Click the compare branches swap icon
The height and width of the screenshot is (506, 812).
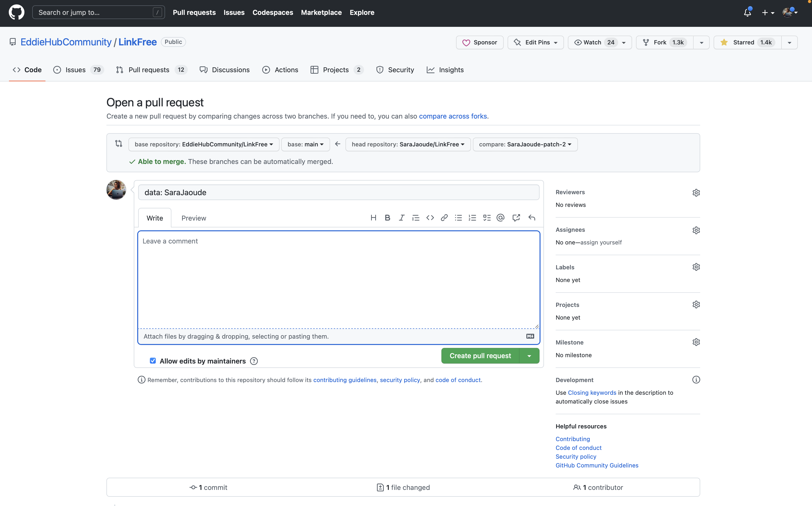click(119, 143)
